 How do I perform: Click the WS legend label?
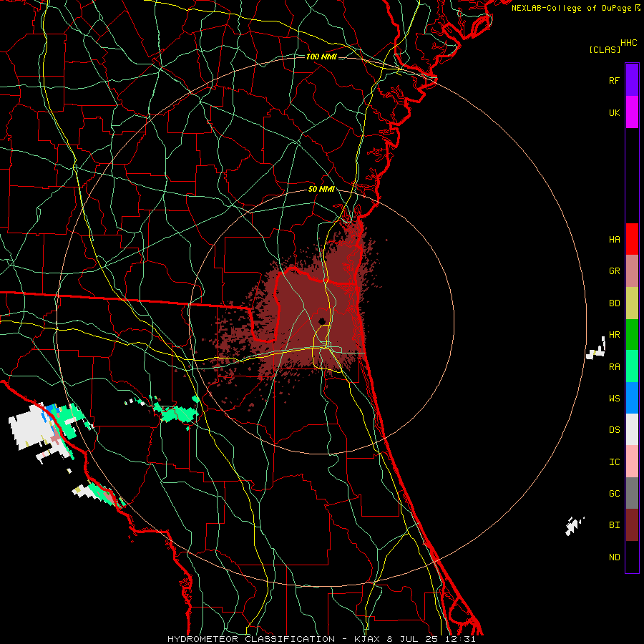(615, 398)
